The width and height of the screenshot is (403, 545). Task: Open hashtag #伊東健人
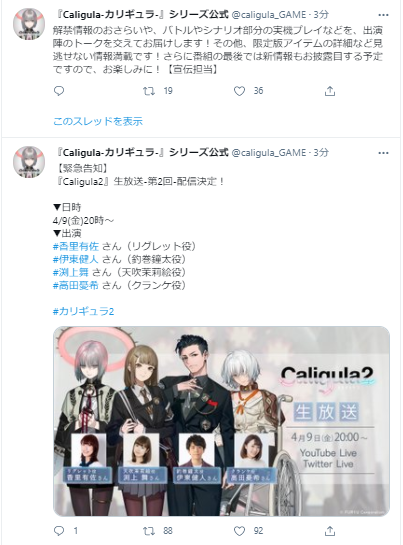[76, 259]
